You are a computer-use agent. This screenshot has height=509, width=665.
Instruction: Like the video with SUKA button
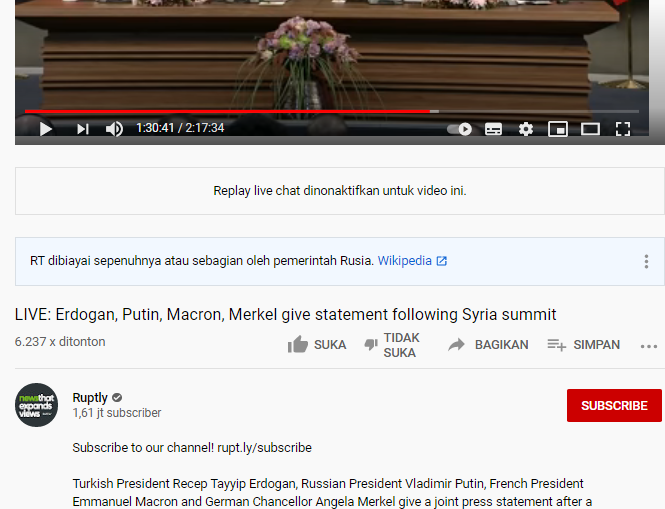pyautogui.click(x=317, y=344)
